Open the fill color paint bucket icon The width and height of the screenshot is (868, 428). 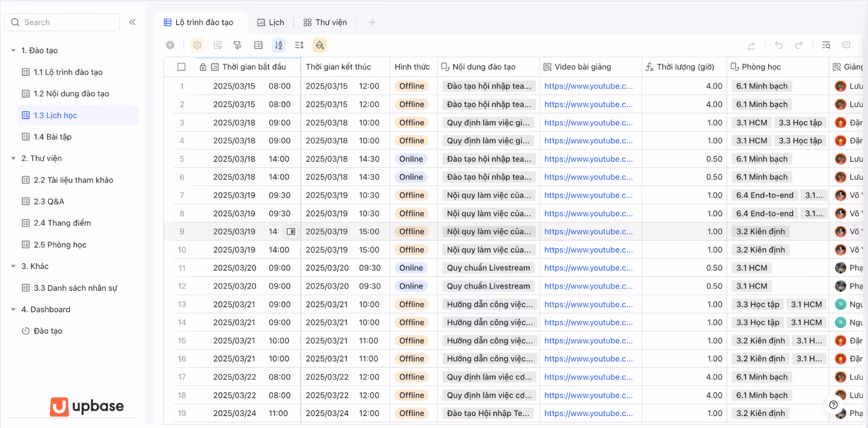319,45
